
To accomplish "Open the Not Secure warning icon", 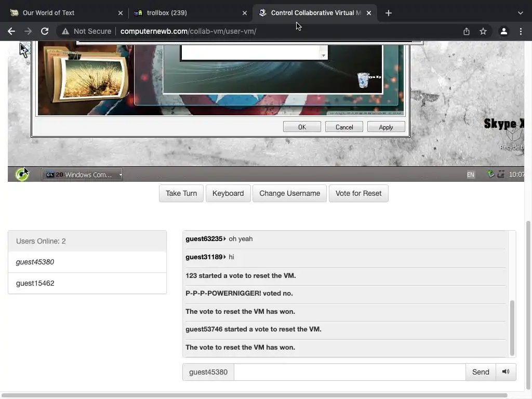I will [x=65, y=31].
